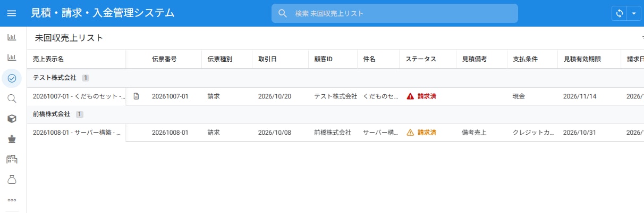
Task: Click the 見積備考 column header
Action: tap(474, 59)
